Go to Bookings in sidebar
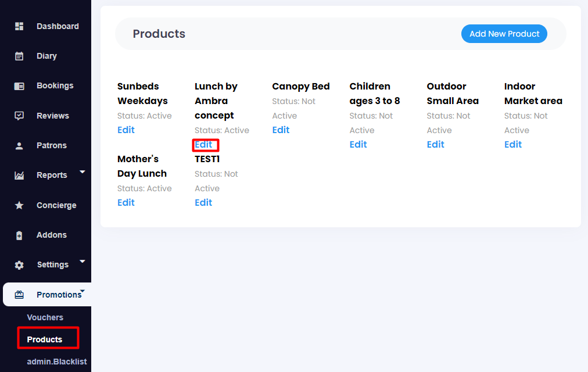This screenshot has height=372, width=588. [55, 86]
